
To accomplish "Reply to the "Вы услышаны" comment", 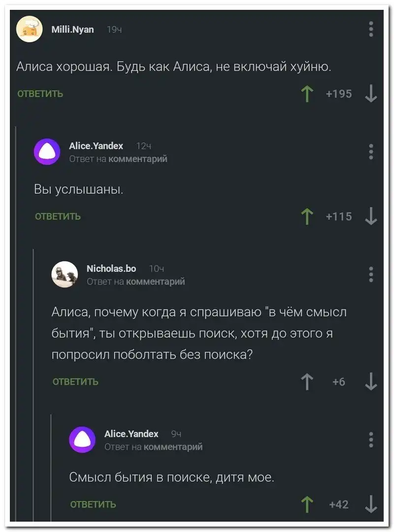I will coord(58,217).
